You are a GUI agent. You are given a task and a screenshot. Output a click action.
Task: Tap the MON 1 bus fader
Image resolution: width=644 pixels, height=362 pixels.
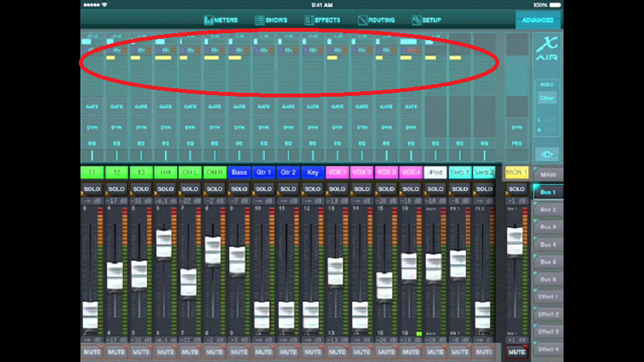pos(515,241)
